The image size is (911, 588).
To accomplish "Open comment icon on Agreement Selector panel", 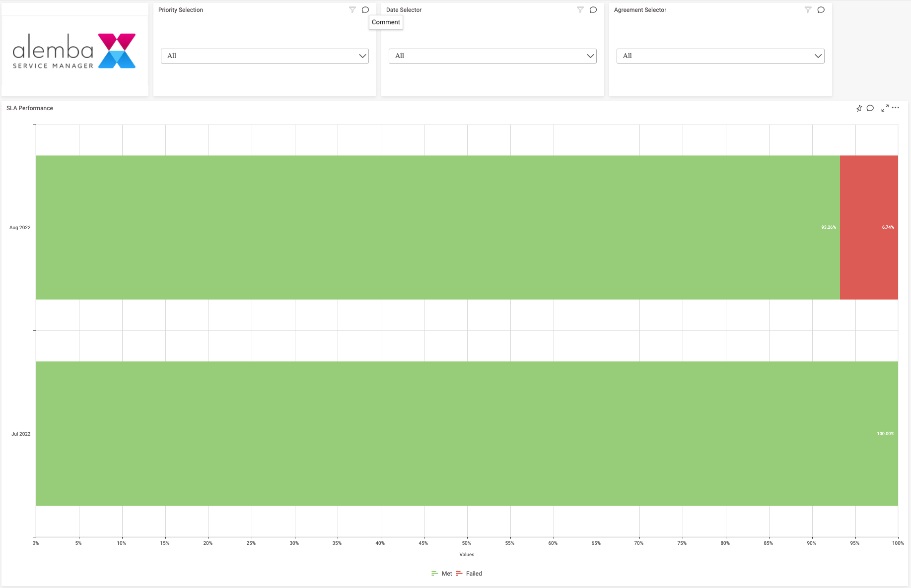I will point(821,10).
